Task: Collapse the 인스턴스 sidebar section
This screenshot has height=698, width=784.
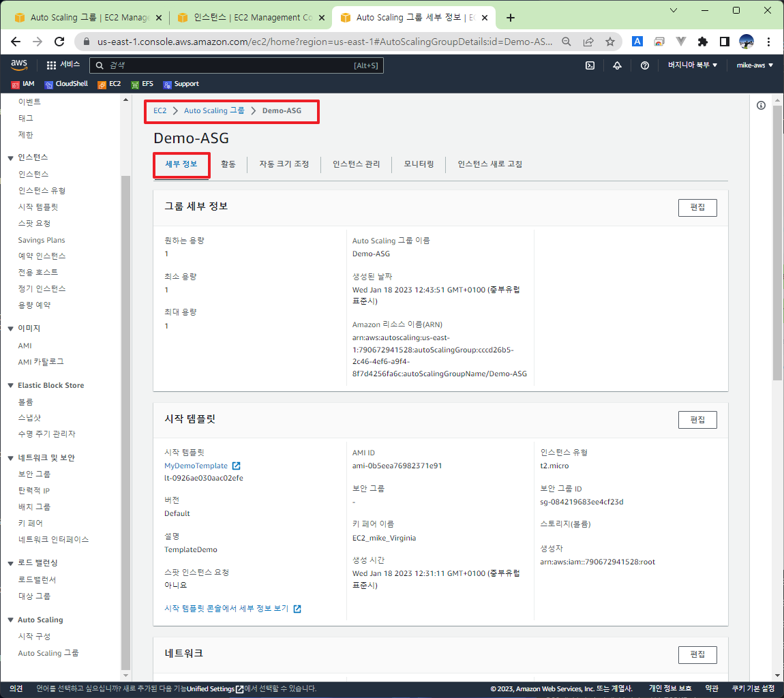Action: click(10, 158)
